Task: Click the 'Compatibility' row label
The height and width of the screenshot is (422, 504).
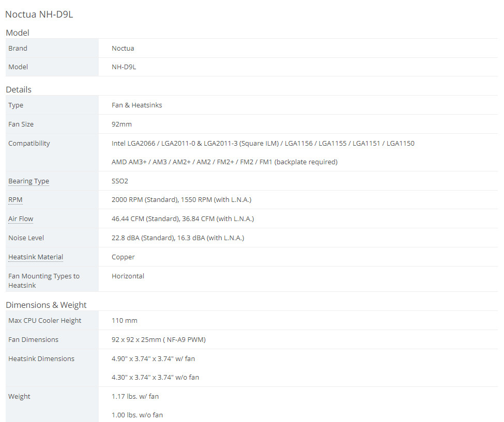Action: point(29,144)
